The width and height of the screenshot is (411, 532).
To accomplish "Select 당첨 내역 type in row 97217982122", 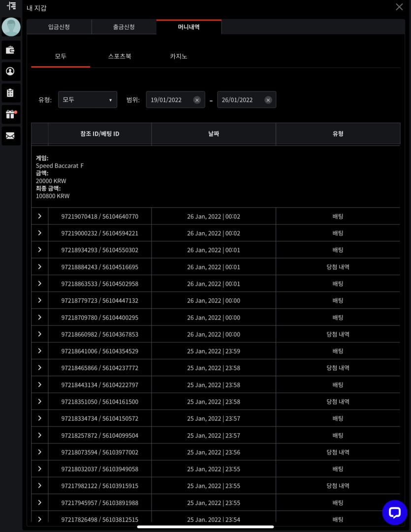I will 338,485.
